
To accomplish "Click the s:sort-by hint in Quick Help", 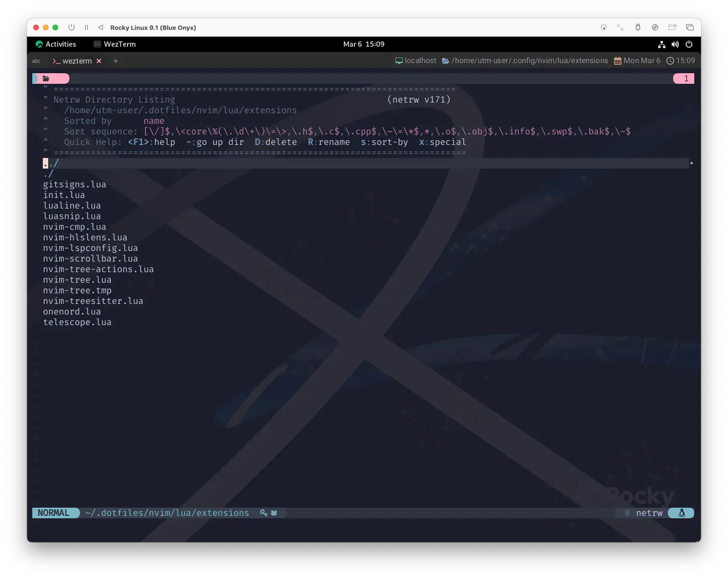I will [x=384, y=142].
